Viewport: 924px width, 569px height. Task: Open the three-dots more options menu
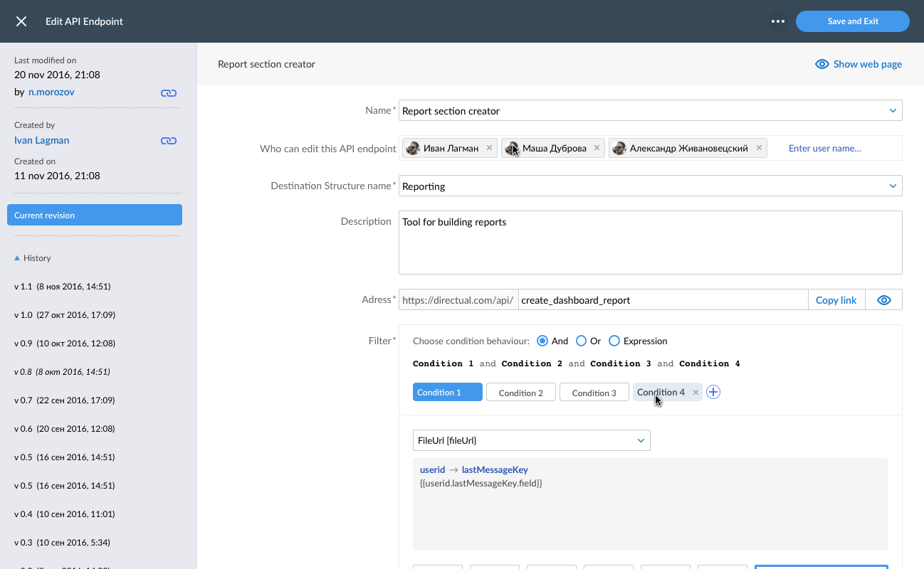pyautogui.click(x=778, y=21)
